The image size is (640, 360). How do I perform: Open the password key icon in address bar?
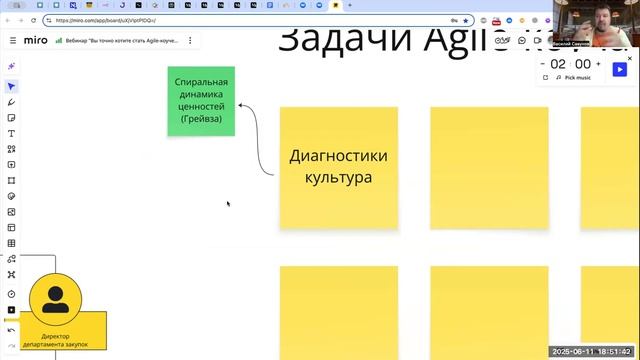[x=454, y=20]
